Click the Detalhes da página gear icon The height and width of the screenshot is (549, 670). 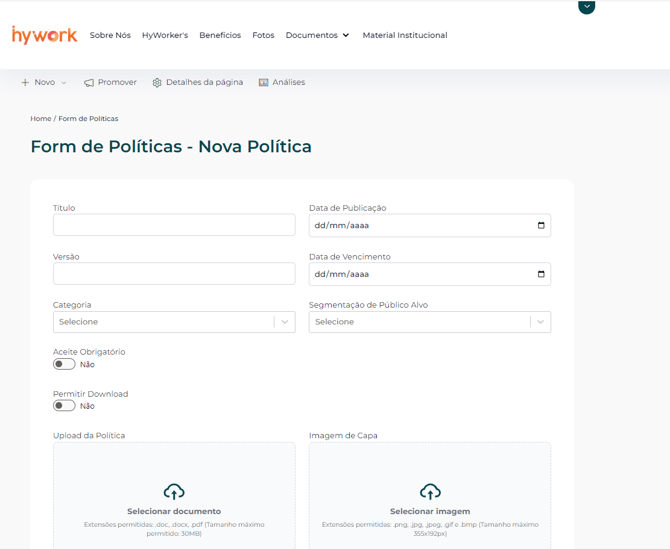pos(157,83)
